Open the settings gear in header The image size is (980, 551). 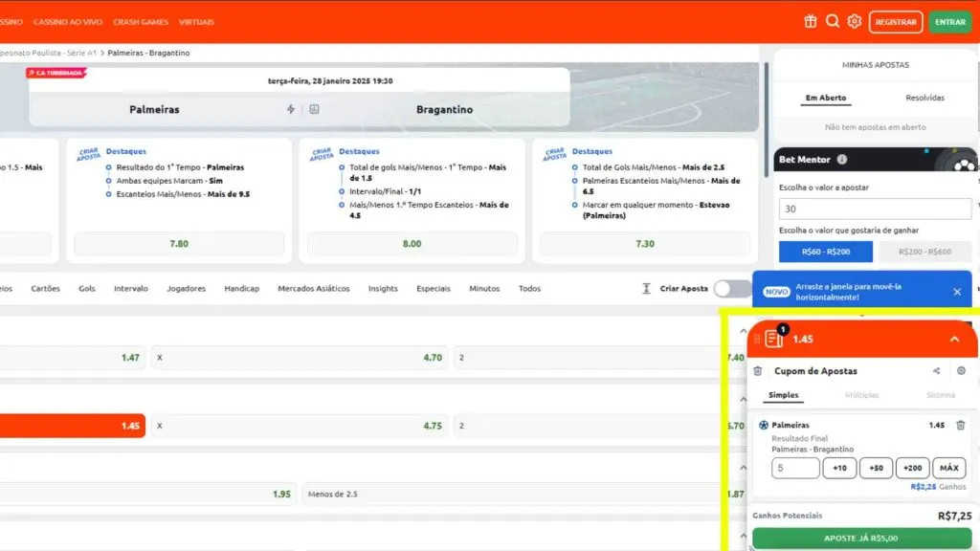tap(855, 21)
